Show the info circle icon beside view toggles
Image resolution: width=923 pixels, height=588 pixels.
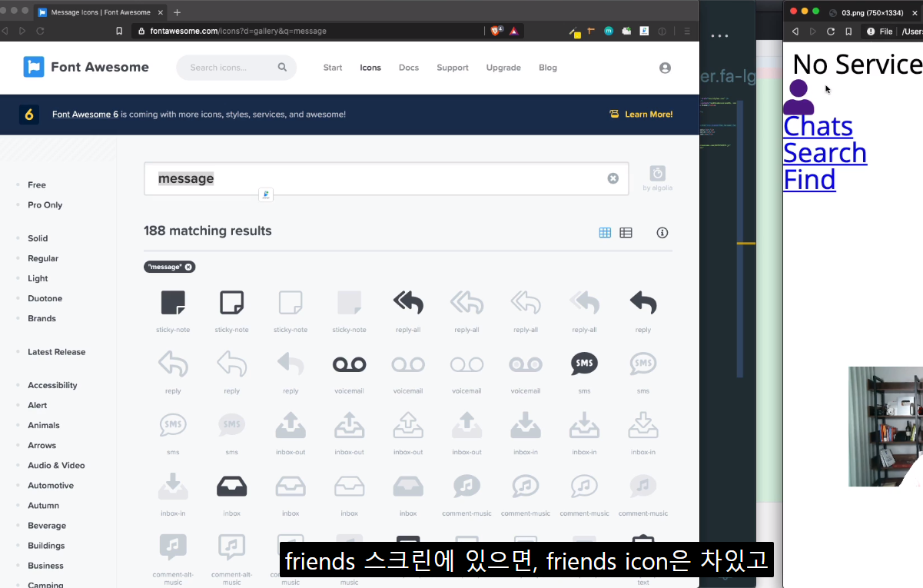point(662,232)
